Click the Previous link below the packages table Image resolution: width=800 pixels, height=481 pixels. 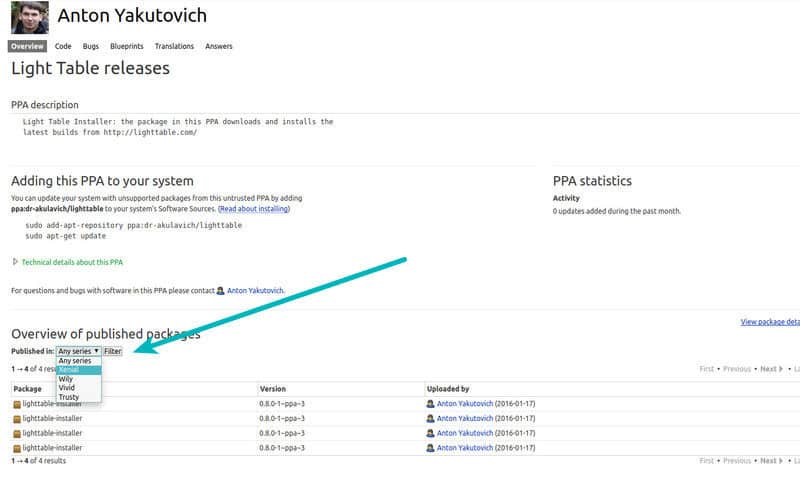tap(737, 461)
